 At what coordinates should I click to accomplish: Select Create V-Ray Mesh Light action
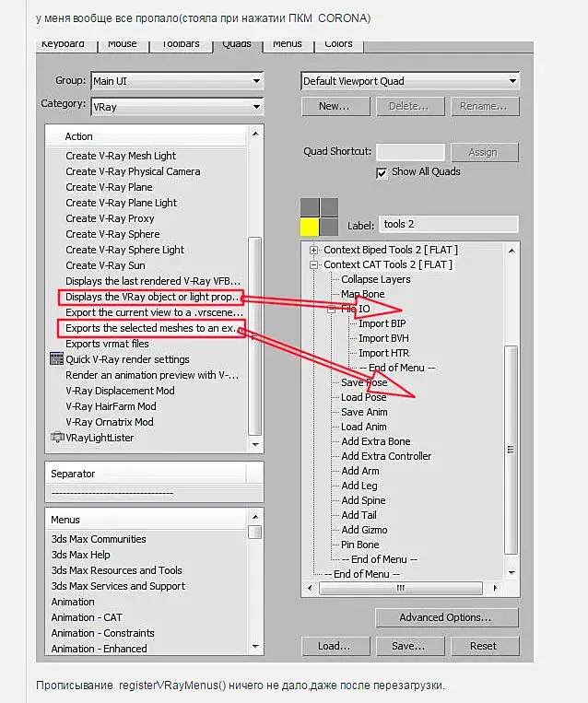(121, 156)
